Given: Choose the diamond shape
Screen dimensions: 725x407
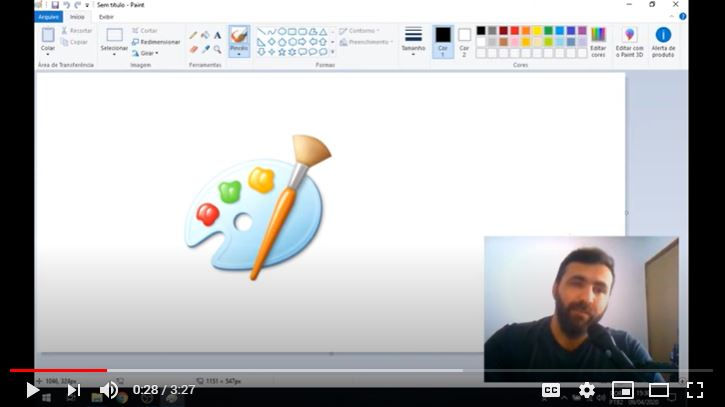Looking at the screenshot, I should point(271,42).
